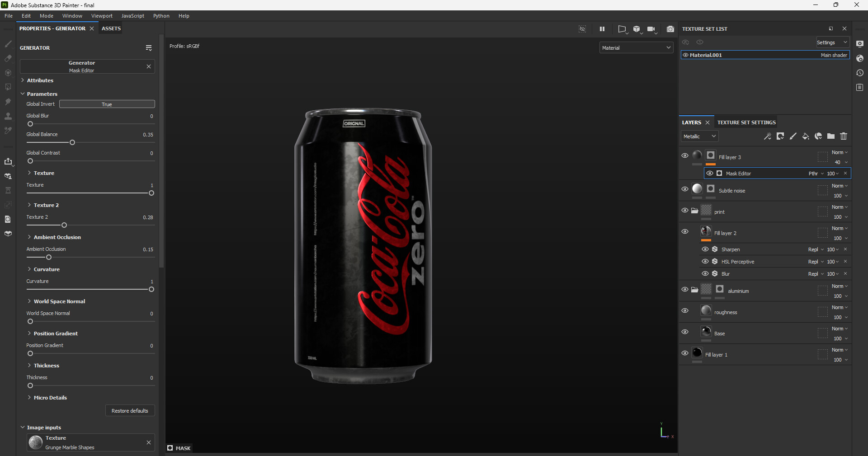The width and height of the screenshot is (868, 456).
Task: Click the Restore defaults button
Action: point(129,410)
